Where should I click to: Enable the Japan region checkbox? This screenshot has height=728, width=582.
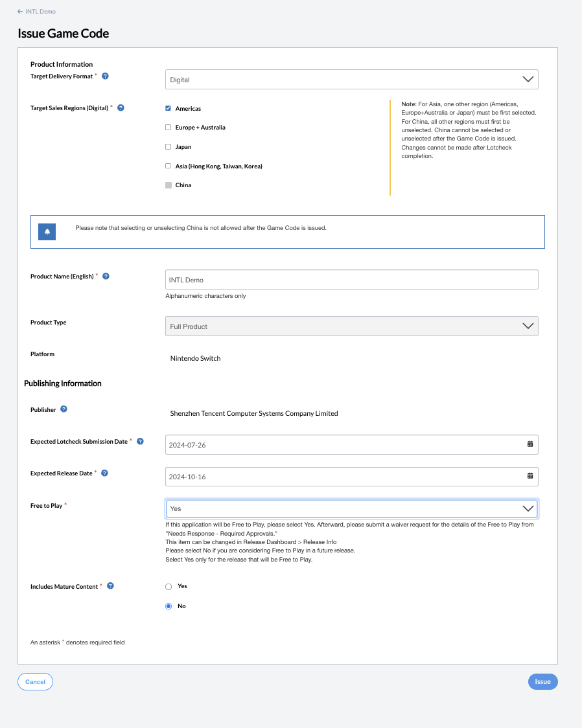tap(169, 147)
